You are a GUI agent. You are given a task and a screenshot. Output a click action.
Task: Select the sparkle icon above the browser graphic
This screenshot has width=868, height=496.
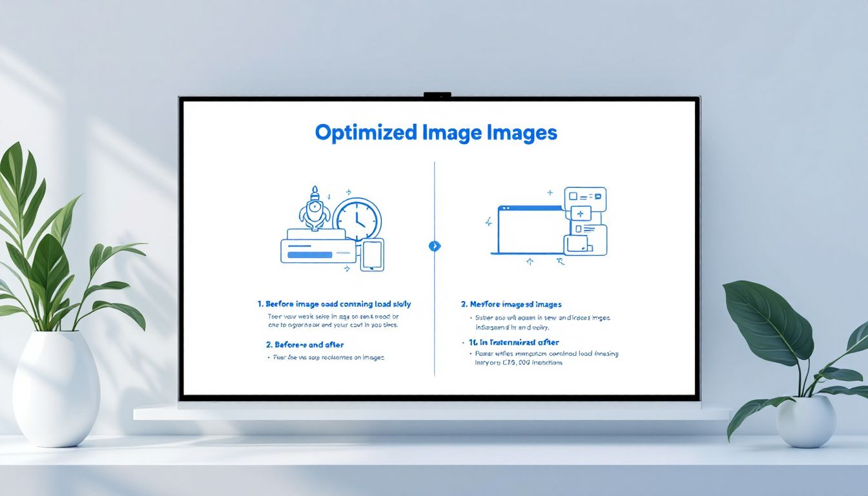550,192
